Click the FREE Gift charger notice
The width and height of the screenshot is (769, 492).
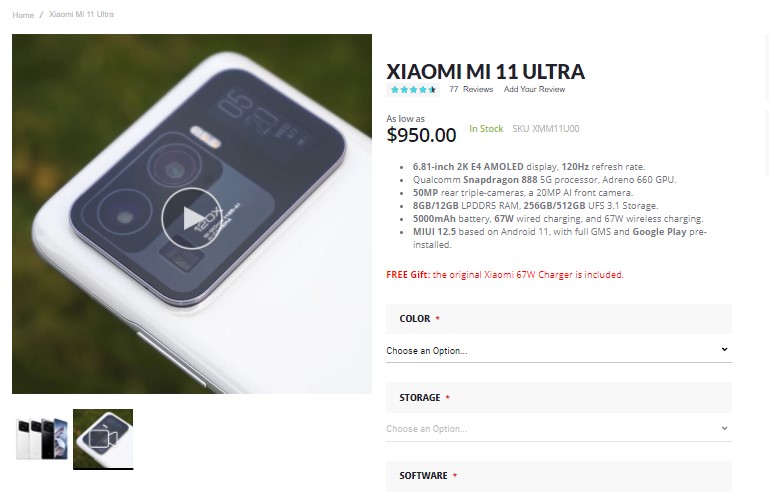505,275
